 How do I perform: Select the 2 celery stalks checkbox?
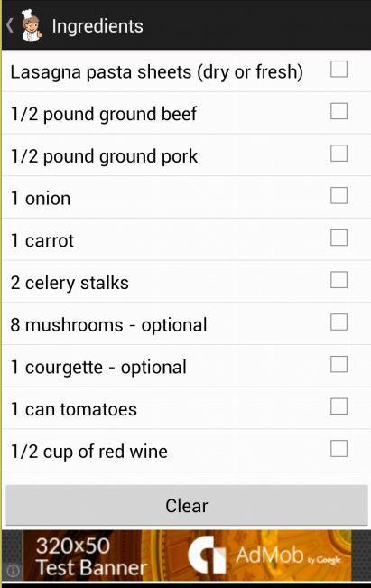coord(339,280)
